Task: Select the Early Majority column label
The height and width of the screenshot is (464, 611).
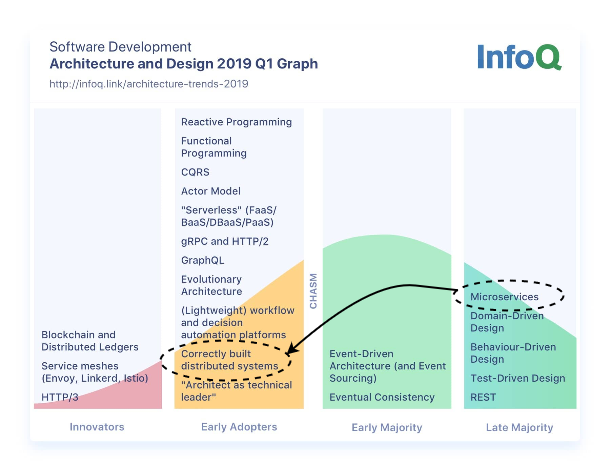Action: pos(385,427)
